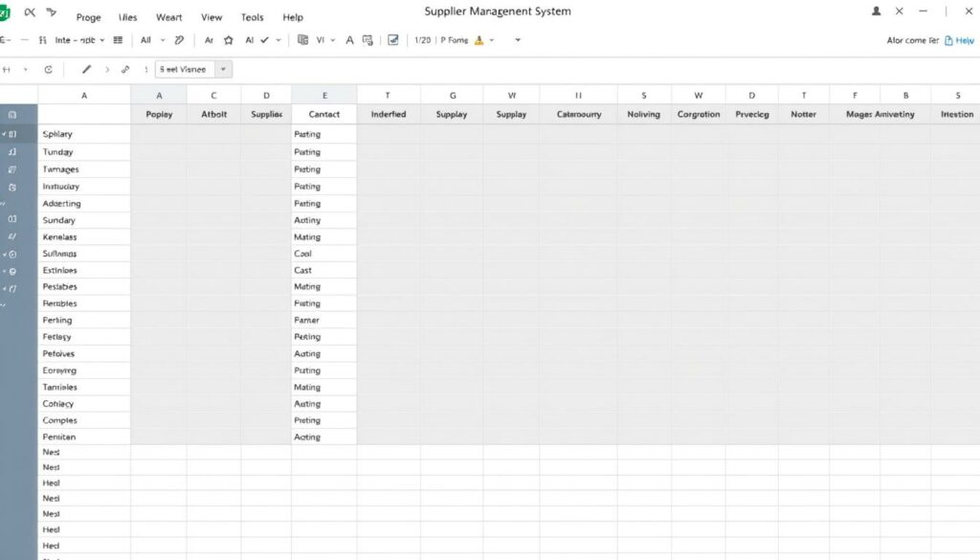Click the columns layout toolbar icon
Viewport: 980px width, 560px height.
[302, 40]
